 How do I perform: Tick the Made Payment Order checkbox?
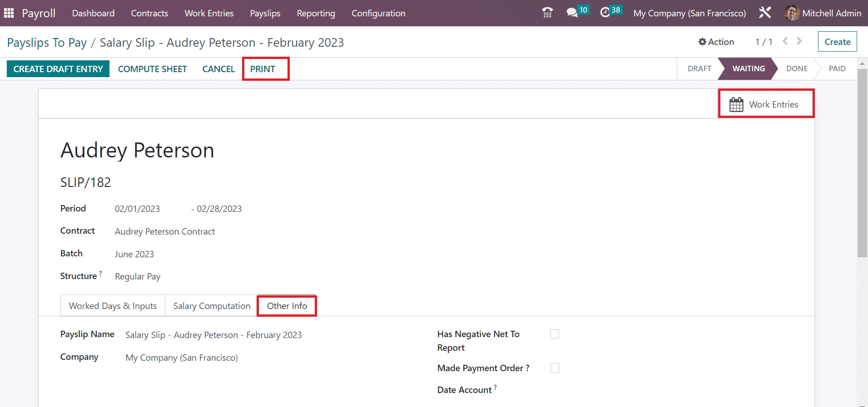pos(555,368)
